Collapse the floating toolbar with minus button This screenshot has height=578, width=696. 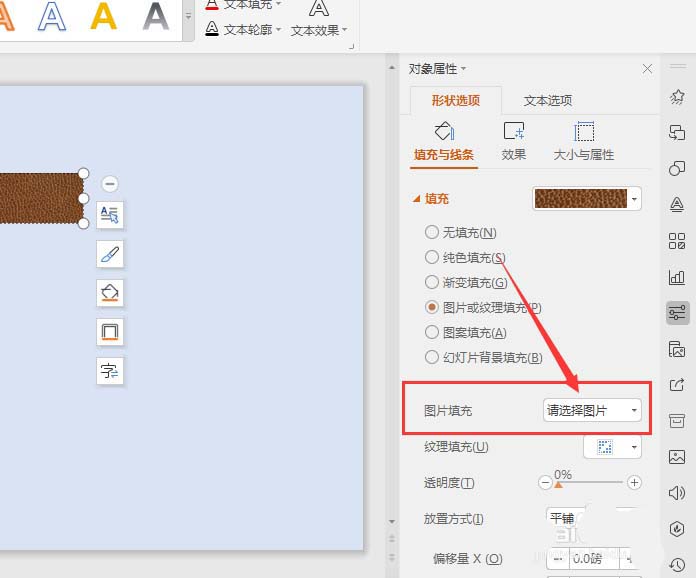coord(110,183)
